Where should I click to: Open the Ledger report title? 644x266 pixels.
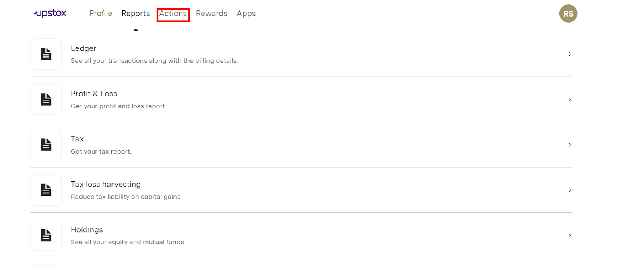pyautogui.click(x=84, y=48)
